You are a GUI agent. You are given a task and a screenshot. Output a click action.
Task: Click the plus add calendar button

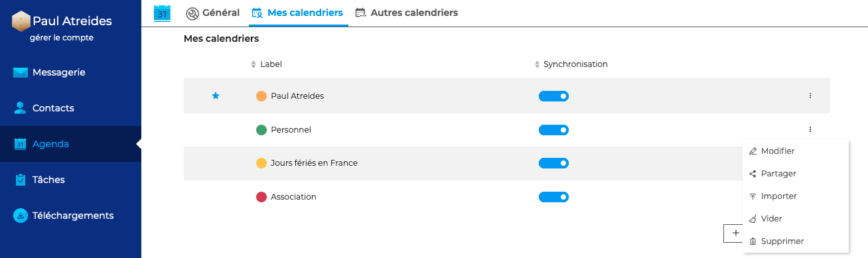733,233
